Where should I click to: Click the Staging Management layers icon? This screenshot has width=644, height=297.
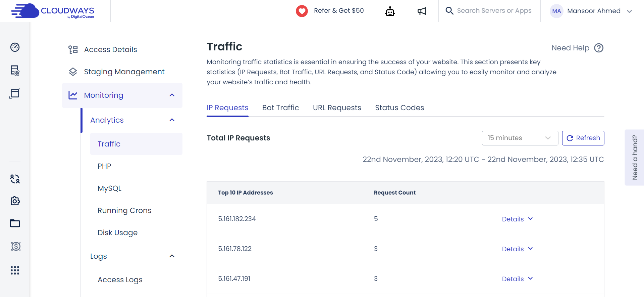(73, 72)
